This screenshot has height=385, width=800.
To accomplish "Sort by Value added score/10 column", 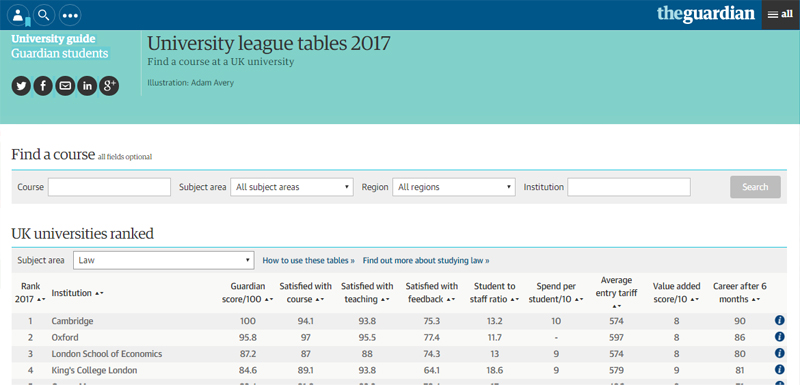I will tap(677, 293).
